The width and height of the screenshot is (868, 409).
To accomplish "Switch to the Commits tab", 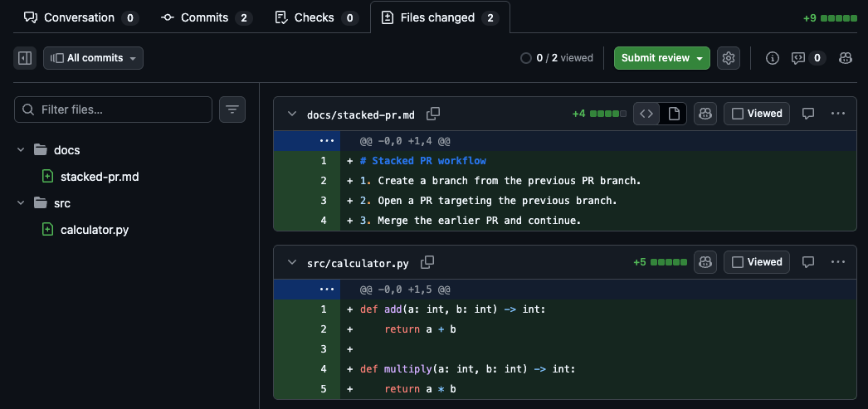I will point(207,17).
